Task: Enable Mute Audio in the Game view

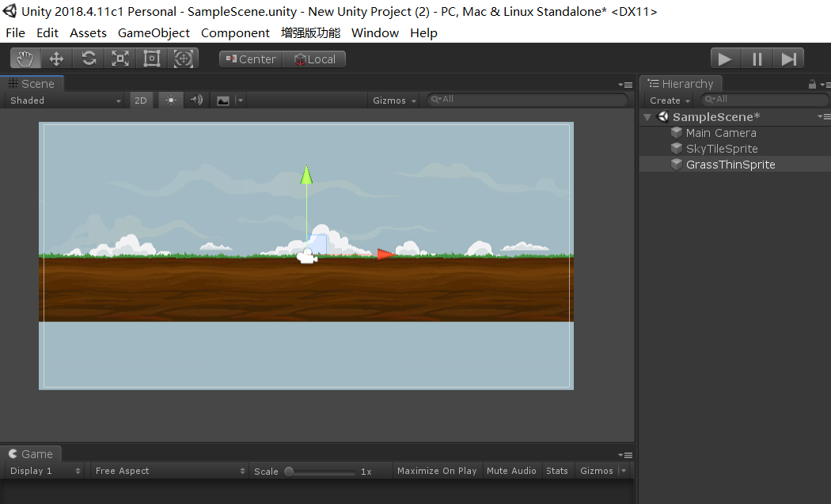Action: (512, 471)
